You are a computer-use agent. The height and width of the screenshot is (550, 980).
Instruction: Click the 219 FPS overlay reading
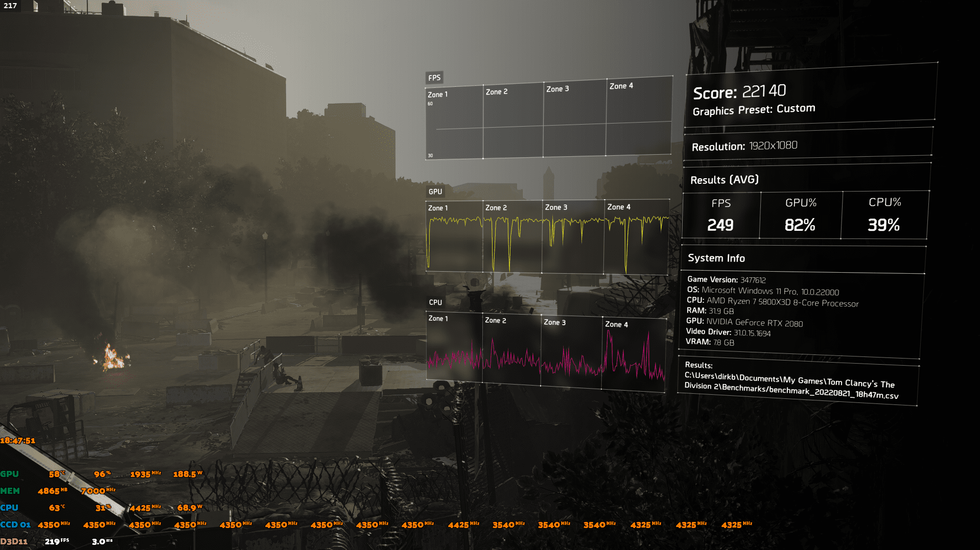coord(57,541)
